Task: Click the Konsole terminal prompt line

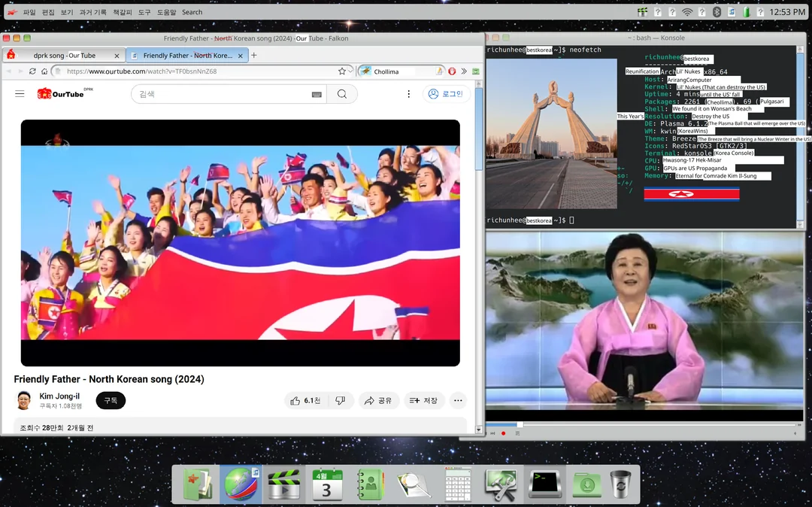Action: pyautogui.click(x=531, y=220)
